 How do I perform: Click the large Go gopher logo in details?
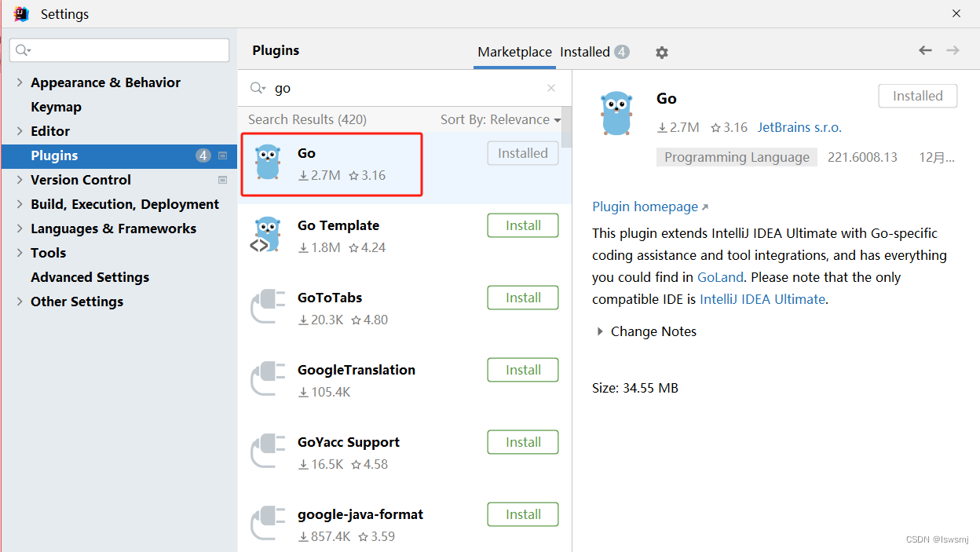point(616,114)
